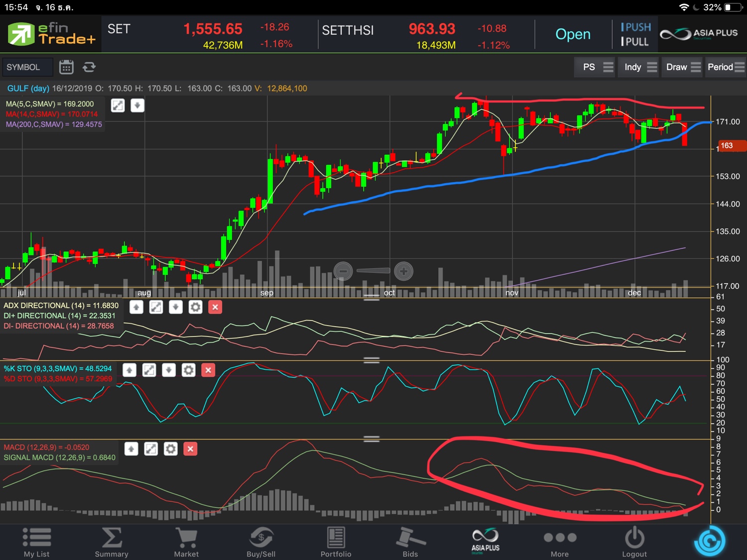Tap the Logout button
The image size is (747, 560).
[634, 542]
